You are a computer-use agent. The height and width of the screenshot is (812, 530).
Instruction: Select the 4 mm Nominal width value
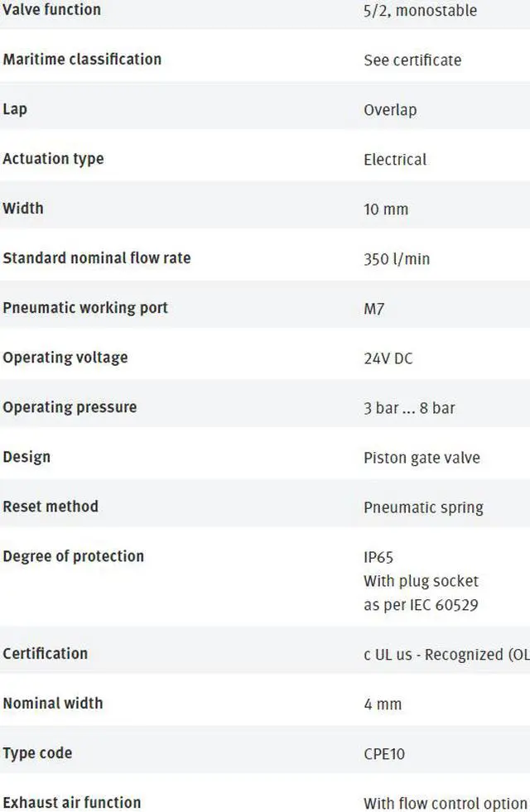tap(383, 704)
